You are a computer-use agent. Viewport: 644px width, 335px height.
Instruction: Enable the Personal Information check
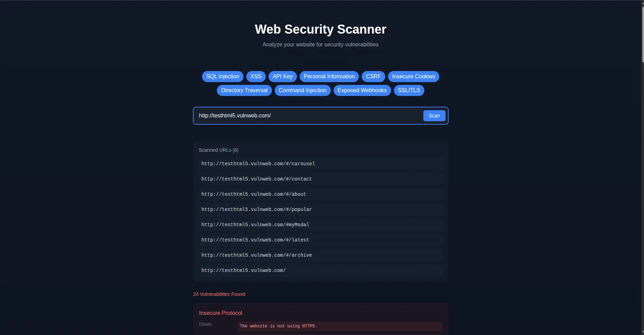[x=329, y=77]
